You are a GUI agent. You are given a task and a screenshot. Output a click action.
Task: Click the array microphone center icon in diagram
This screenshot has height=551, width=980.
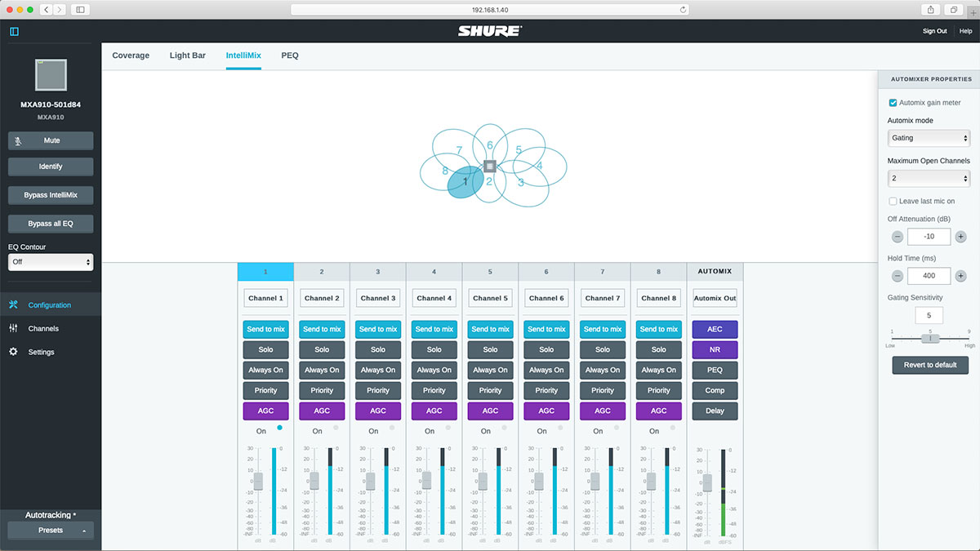[490, 166]
